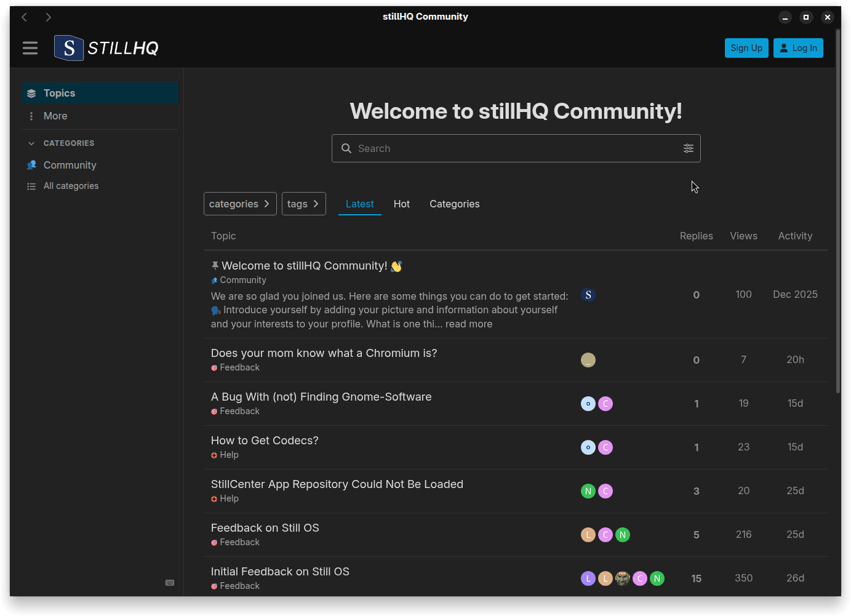Go back with the header back arrow
851x616 pixels.
pyautogui.click(x=25, y=17)
